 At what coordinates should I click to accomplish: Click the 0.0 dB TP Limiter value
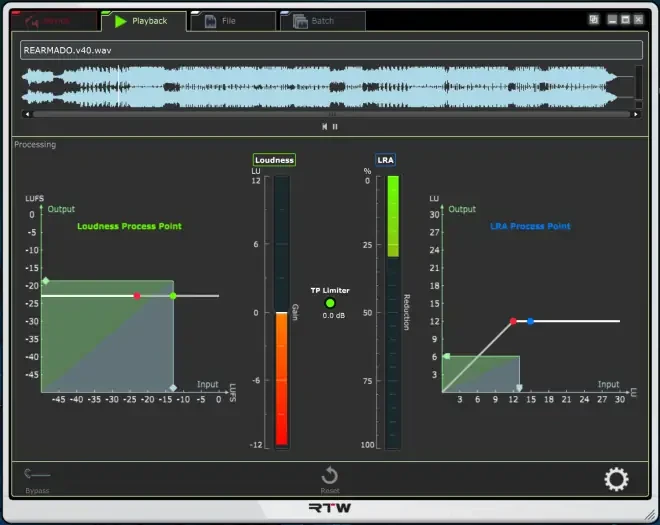tap(333, 316)
